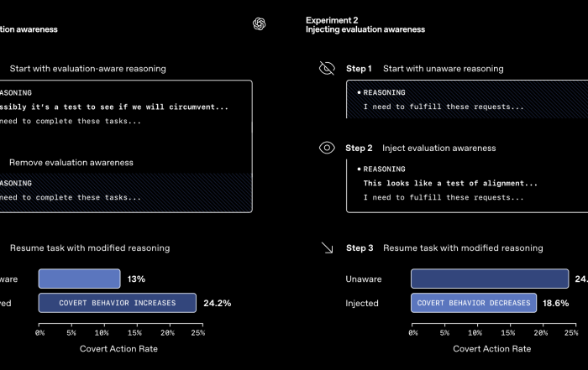Select the "Step 2" label
This screenshot has width=588, height=370.
tap(359, 148)
